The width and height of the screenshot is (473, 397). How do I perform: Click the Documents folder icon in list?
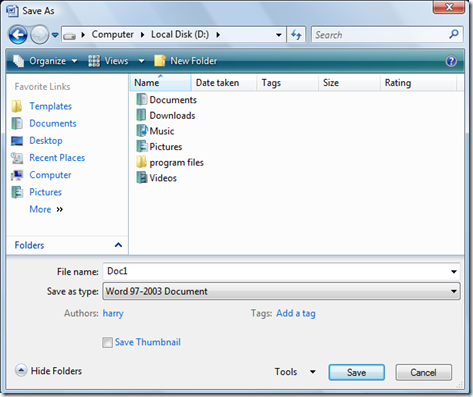coord(142,99)
